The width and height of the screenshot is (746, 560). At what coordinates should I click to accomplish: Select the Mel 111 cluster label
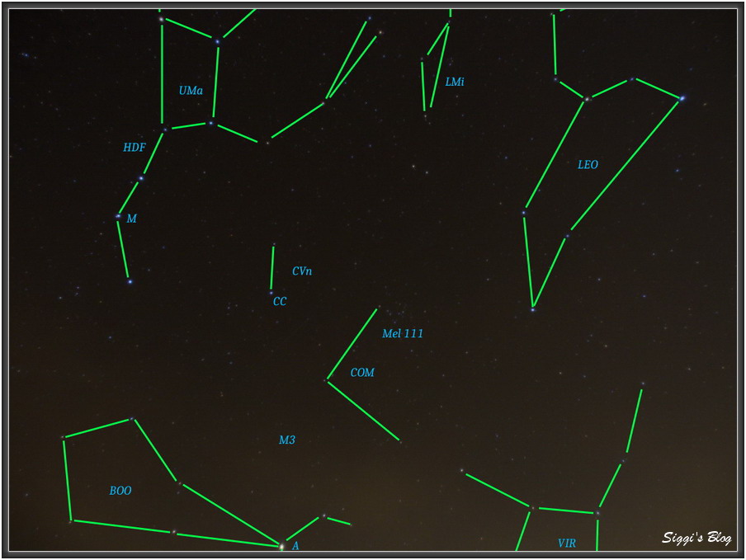click(x=403, y=334)
